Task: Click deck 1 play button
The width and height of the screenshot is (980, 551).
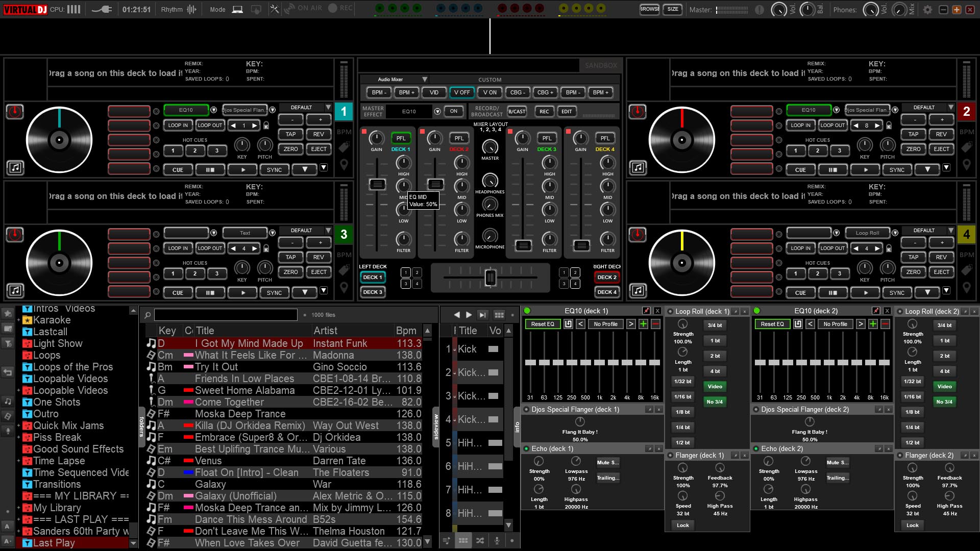Action: point(242,170)
